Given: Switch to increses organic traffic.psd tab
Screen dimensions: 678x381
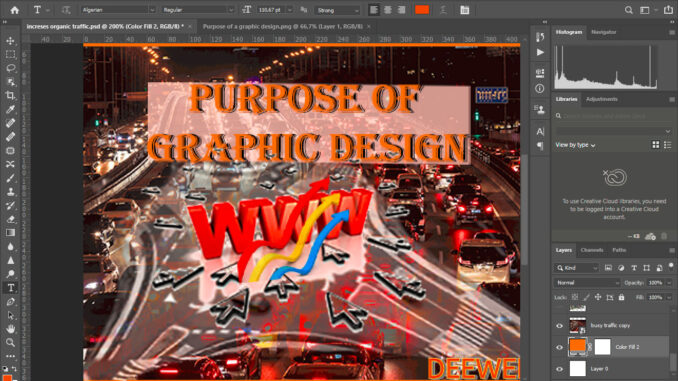Looking at the screenshot, I should tap(105, 26).
